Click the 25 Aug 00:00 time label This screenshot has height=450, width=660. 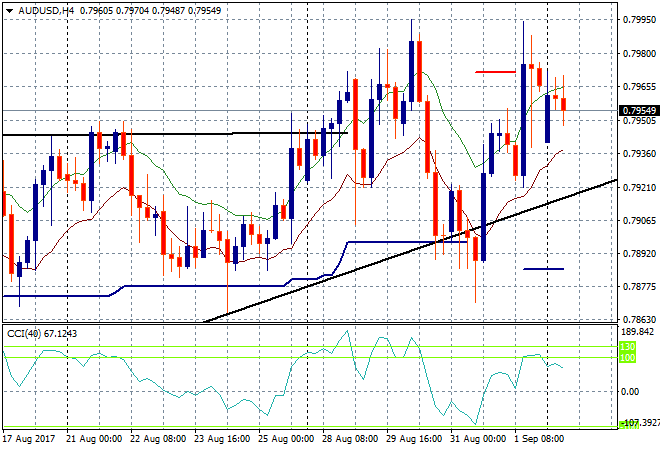click(x=286, y=439)
